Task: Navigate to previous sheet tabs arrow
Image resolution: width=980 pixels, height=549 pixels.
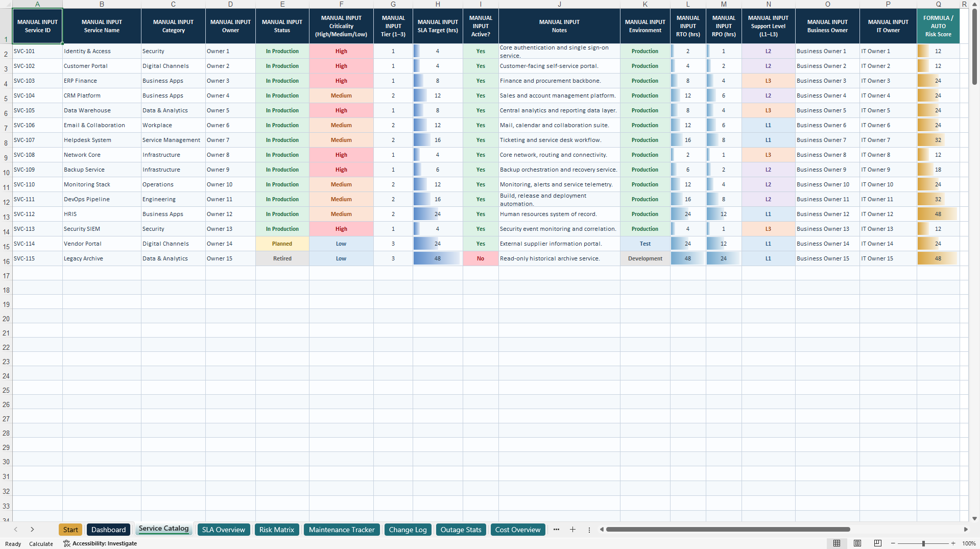Action: tap(16, 530)
